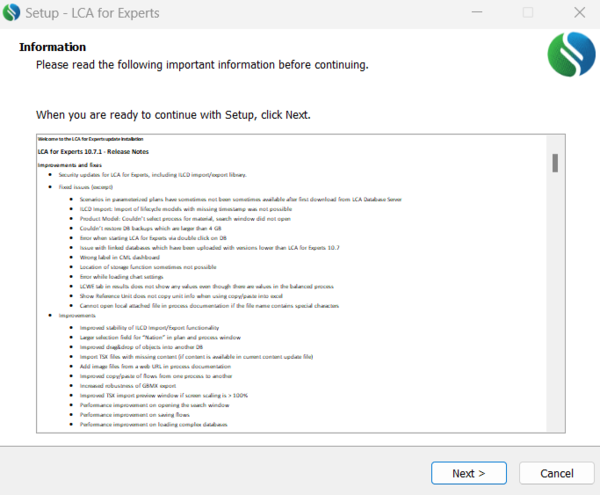Click 'Improved stability of ILCD Import/Export' line
Image resolution: width=600 pixels, height=495 pixels.
click(149, 328)
